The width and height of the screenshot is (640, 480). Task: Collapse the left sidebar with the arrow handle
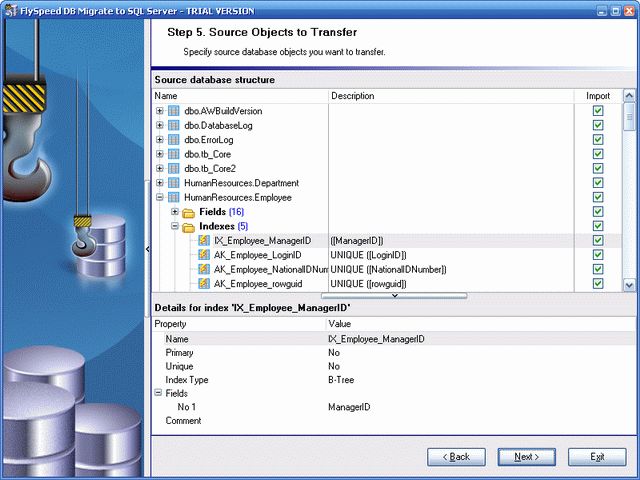[147, 249]
